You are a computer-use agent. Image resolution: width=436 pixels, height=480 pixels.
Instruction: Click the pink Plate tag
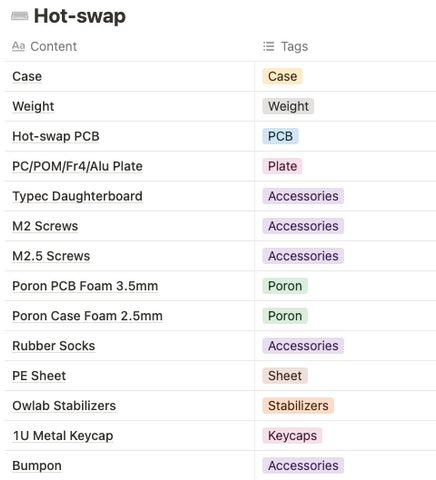(282, 166)
